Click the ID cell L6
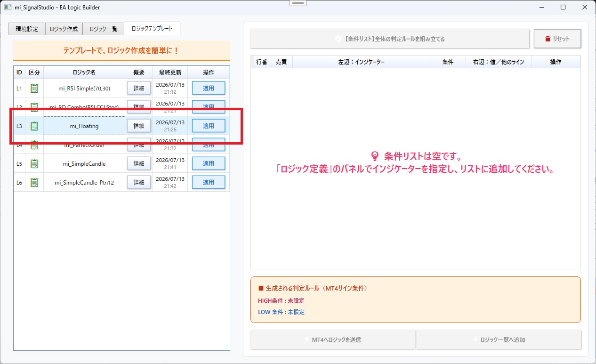This screenshot has height=364, width=596. tap(19, 182)
